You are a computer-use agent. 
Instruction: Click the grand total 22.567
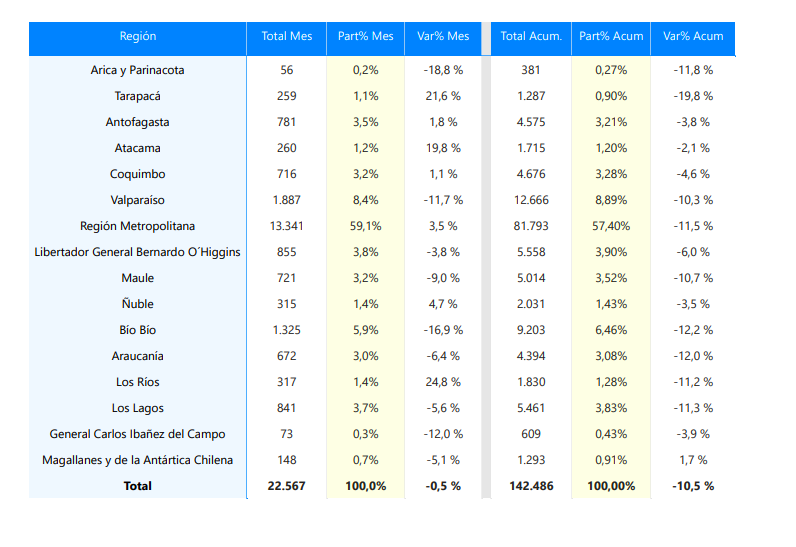coord(287,486)
